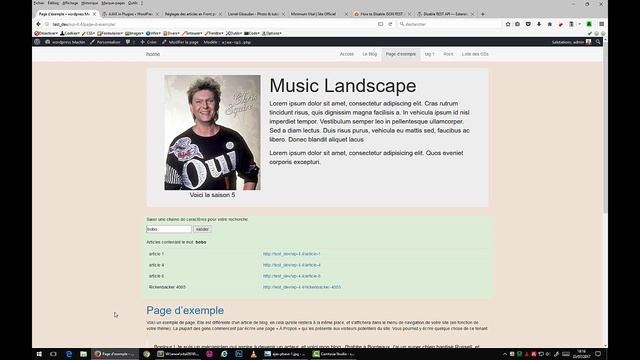640x360 pixels.
Task: Open Photoshop icon on taskbar
Action: [x=239, y=354]
